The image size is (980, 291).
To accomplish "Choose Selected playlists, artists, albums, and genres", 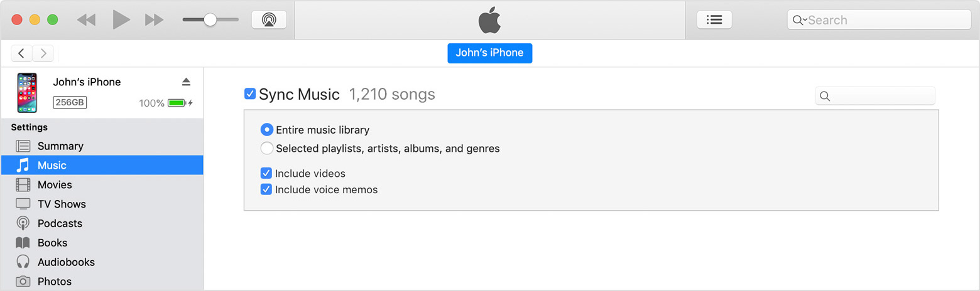I will coord(267,149).
